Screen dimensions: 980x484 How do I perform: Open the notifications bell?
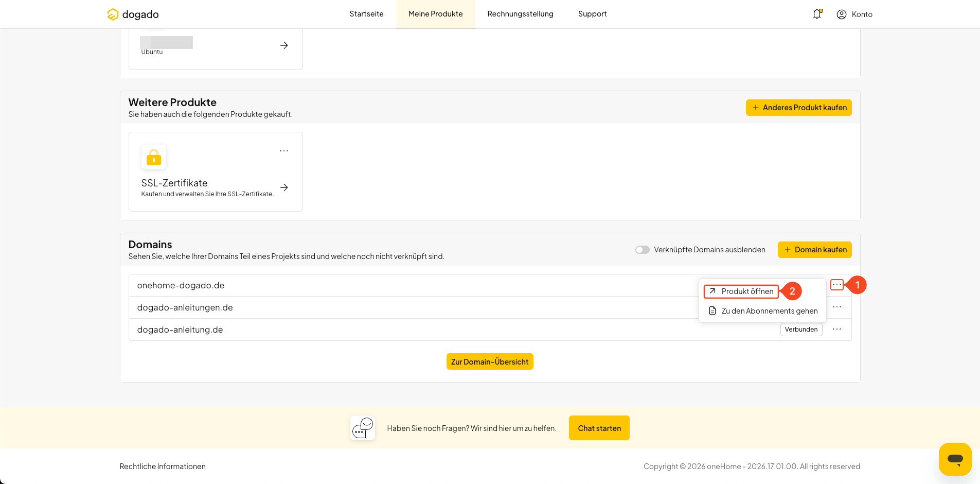(817, 14)
